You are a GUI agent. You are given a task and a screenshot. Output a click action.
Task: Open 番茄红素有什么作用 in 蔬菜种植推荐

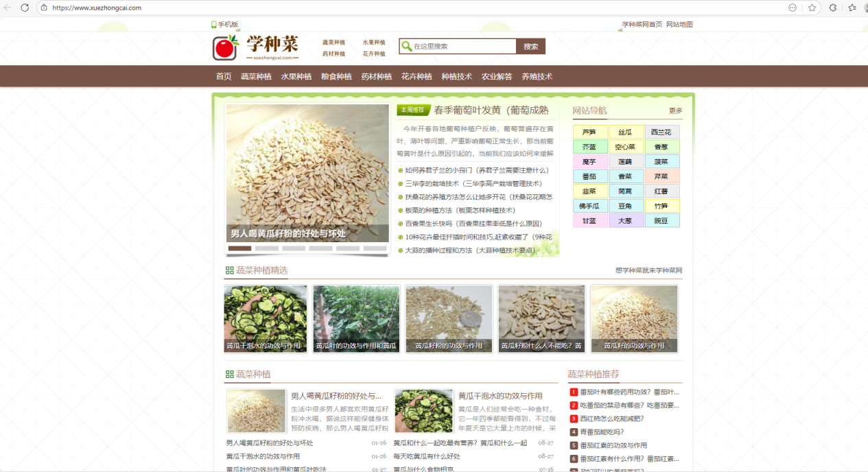pyautogui.click(x=629, y=458)
